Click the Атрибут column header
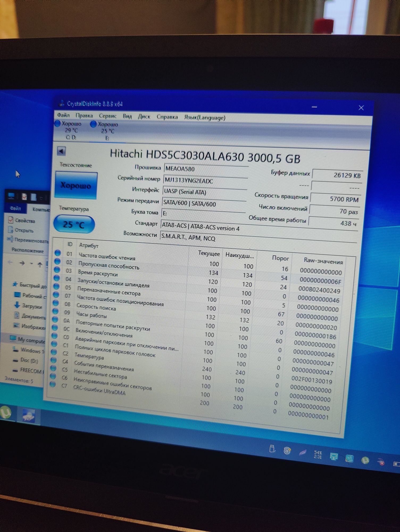Image resolution: width=400 pixels, height=532 pixels. [89, 246]
